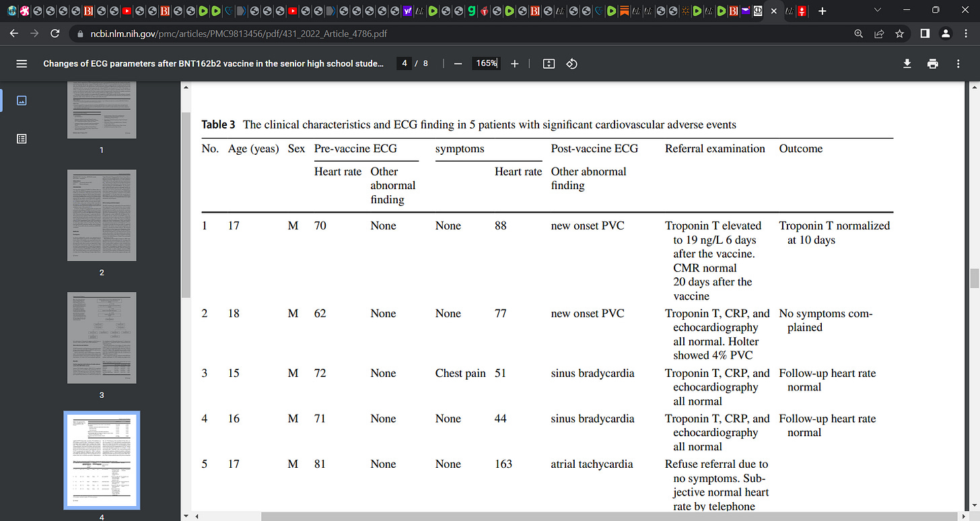Print the PDF document
This screenshot has width=980, height=521.
(x=932, y=63)
